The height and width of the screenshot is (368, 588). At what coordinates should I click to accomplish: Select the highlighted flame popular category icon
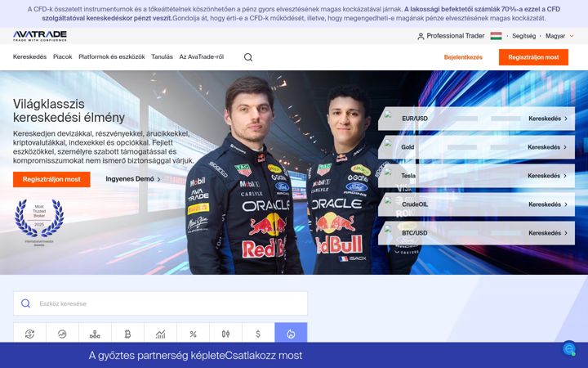click(291, 334)
